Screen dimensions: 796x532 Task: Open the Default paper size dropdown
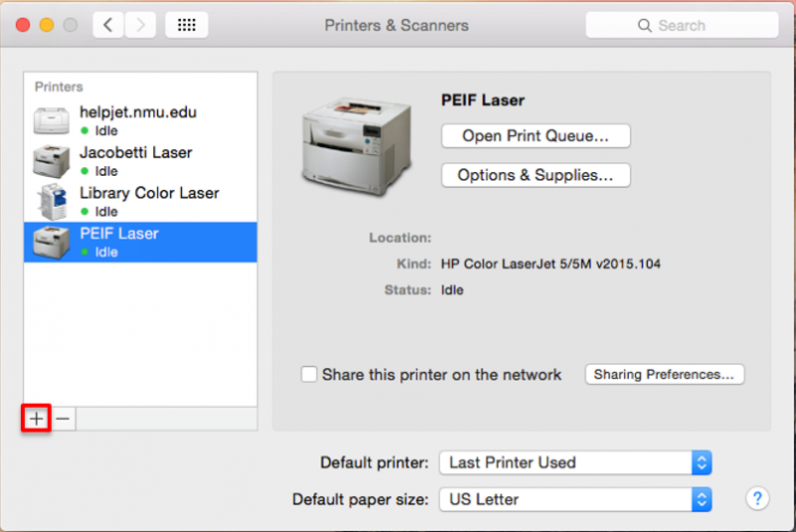click(575, 499)
